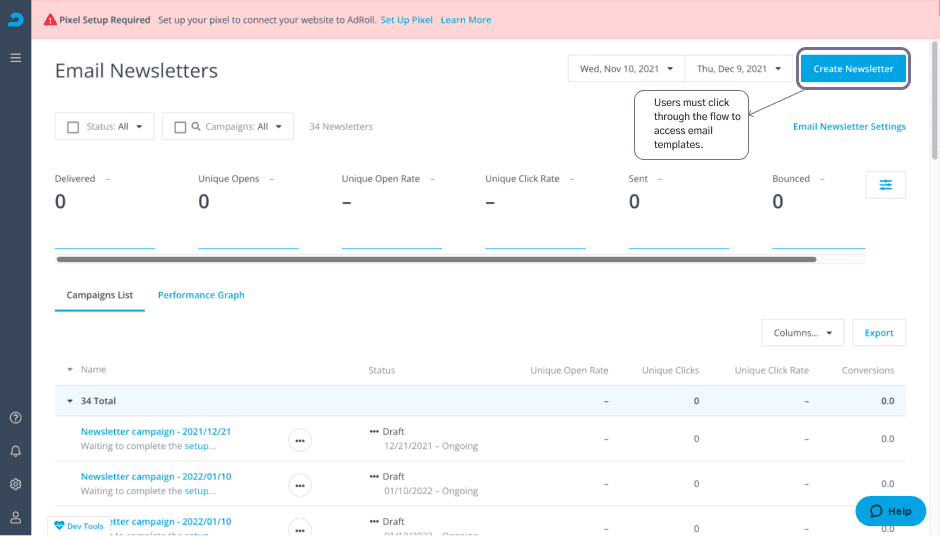
Task: Select the Unique Open Rate metric card
Action: pyautogui.click(x=391, y=210)
